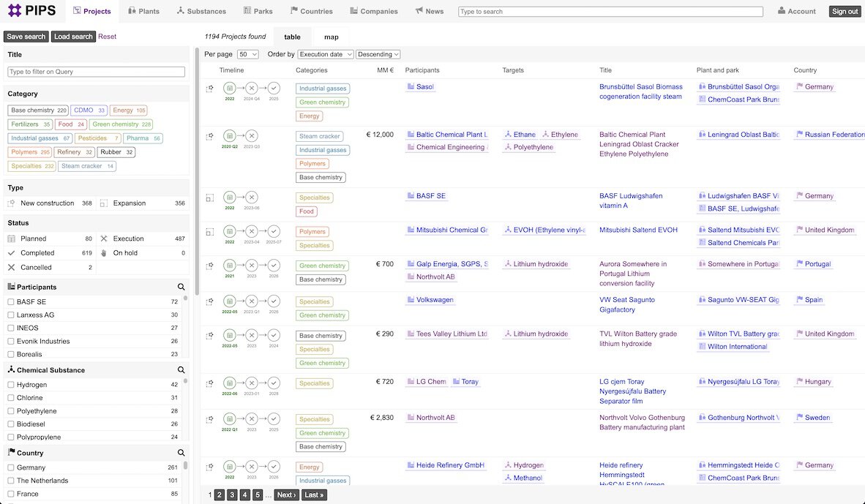Screen dimensions: 865x504
Task: Open the Countries navigation tab
Action: click(x=312, y=11)
